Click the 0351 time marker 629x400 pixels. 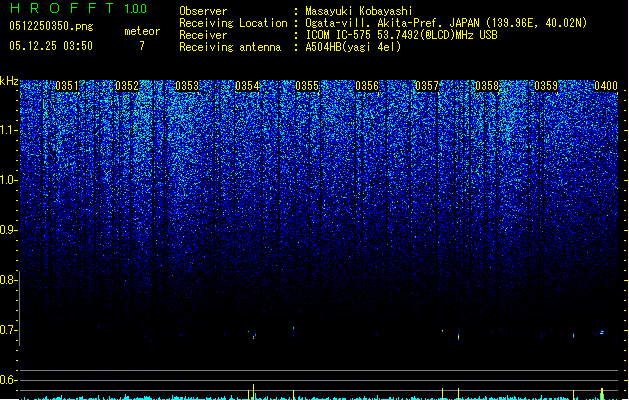pos(67,86)
